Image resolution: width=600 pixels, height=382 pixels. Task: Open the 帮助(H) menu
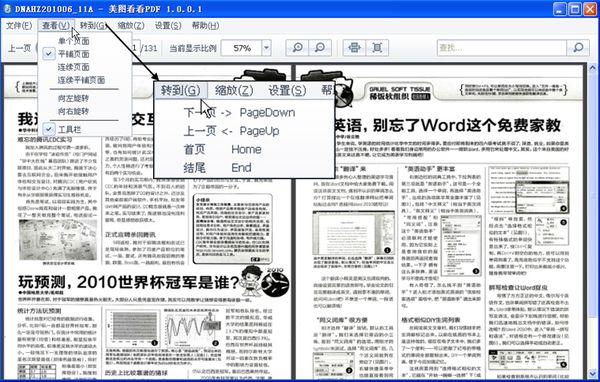tap(205, 26)
